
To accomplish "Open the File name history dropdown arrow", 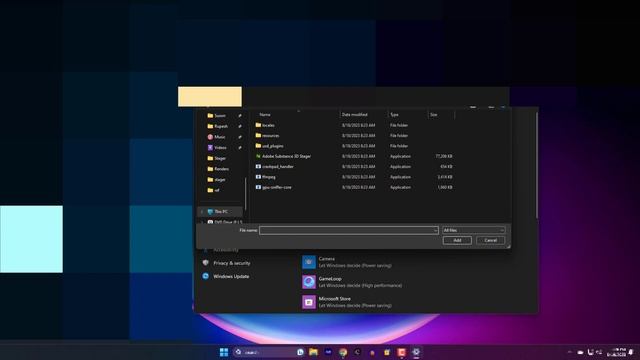I will click(x=436, y=230).
